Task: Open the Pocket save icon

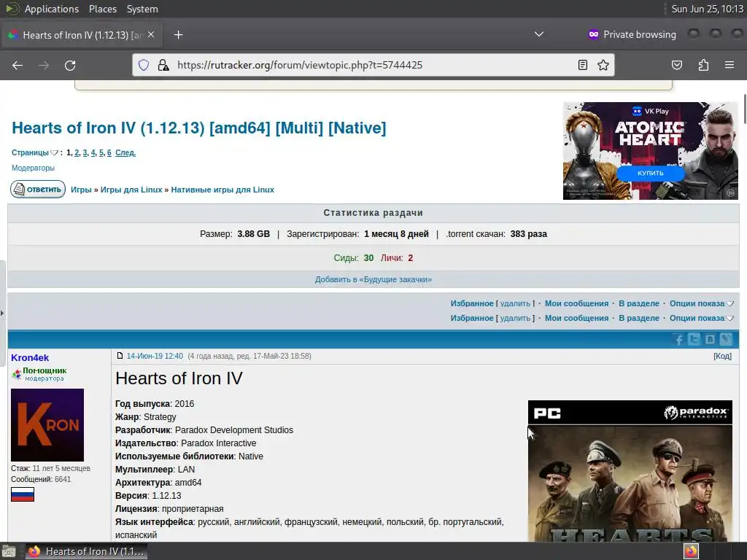Action: [677, 65]
